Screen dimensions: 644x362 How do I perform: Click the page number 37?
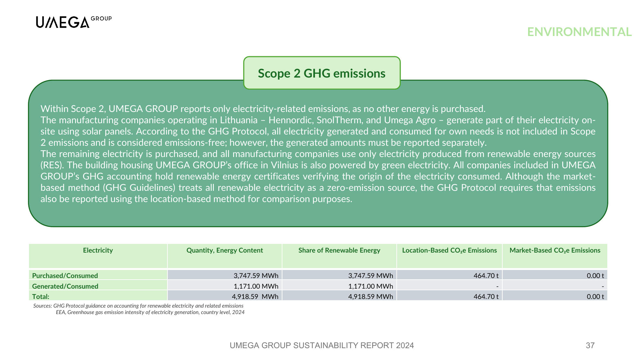[x=590, y=346]
